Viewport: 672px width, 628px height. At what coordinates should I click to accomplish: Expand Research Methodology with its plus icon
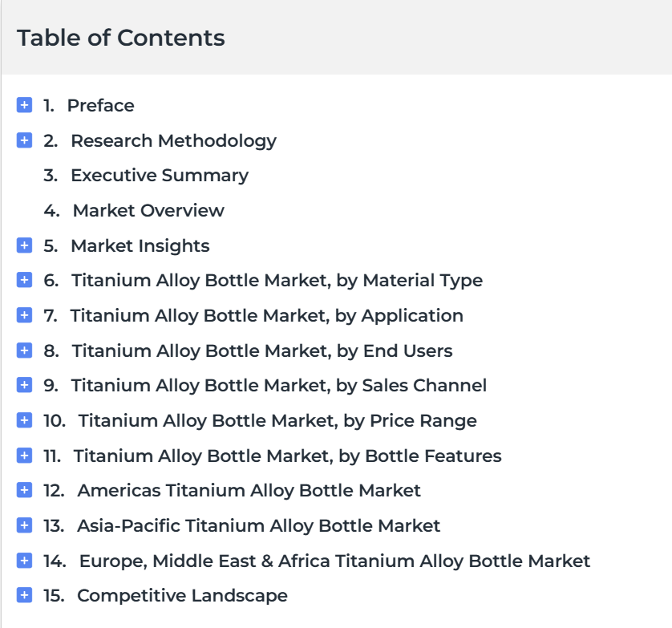tap(24, 140)
